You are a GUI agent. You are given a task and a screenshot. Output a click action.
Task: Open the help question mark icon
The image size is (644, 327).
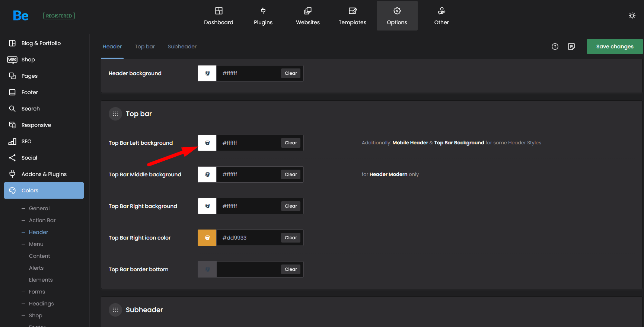555,47
